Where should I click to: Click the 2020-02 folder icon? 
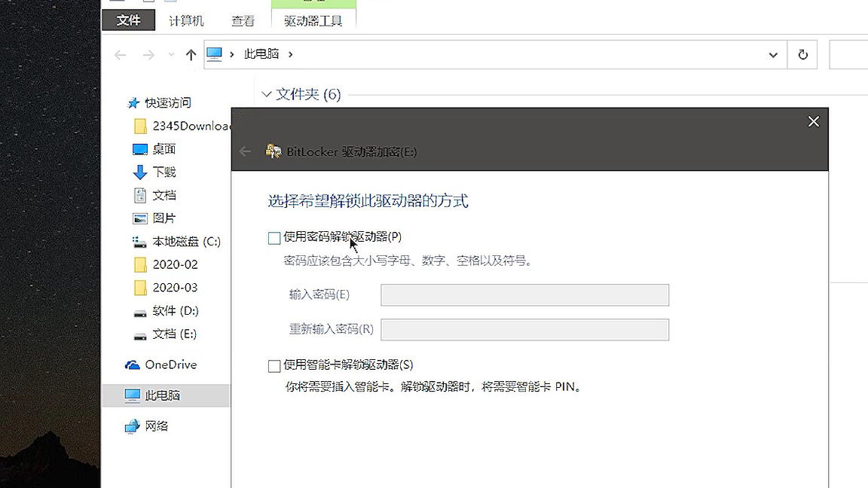pos(140,264)
